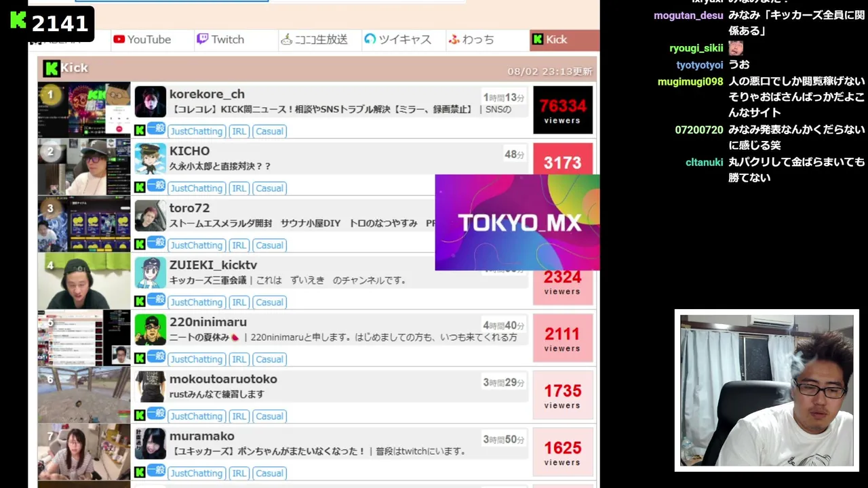Click the 1625 viewers count box
The image size is (868, 488).
[563, 451]
